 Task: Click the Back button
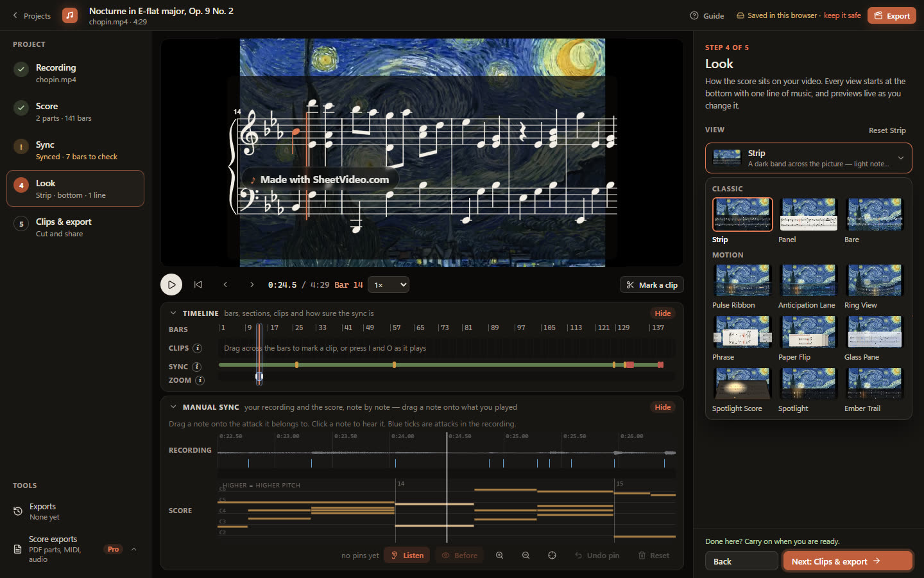pyautogui.click(x=742, y=561)
